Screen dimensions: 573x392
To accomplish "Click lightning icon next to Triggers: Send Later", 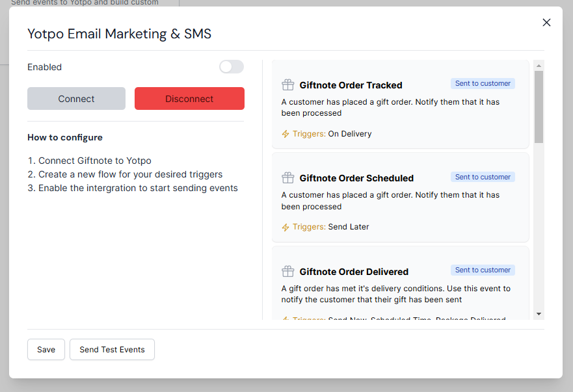I will (286, 228).
